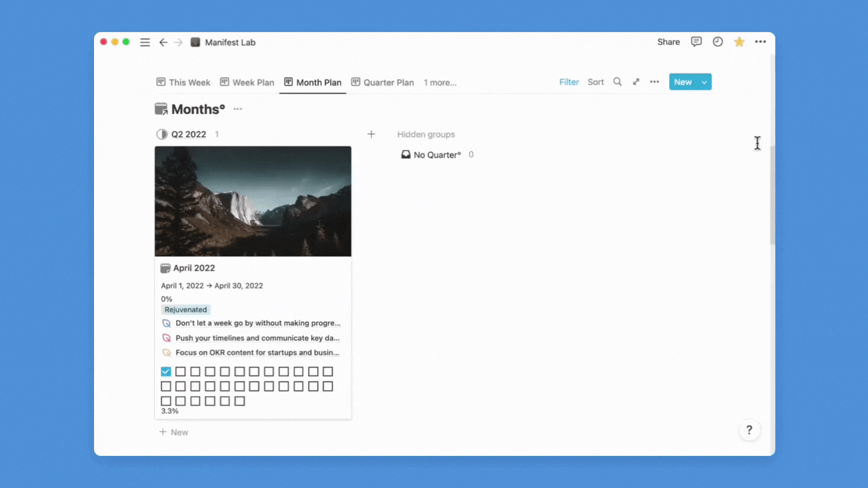868x488 pixels.
Task: Add a new group with plus icon
Action: [x=371, y=134]
